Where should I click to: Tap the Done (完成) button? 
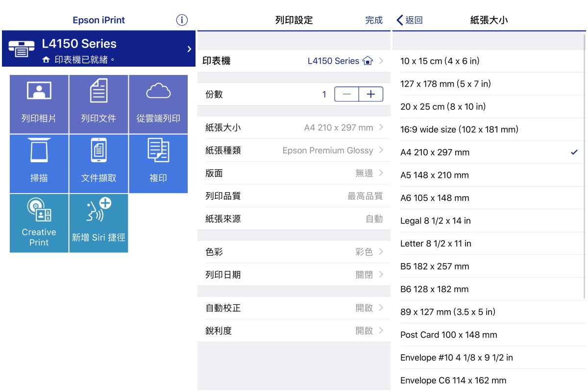[x=373, y=20]
